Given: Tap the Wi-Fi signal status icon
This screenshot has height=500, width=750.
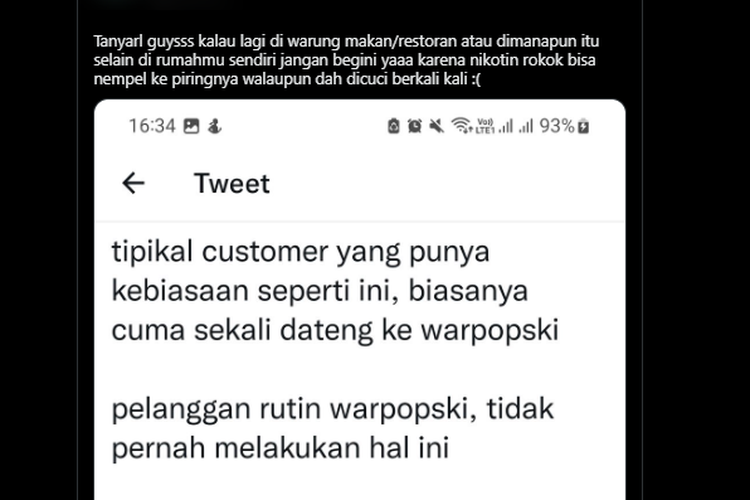Looking at the screenshot, I should tap(461, 126).
